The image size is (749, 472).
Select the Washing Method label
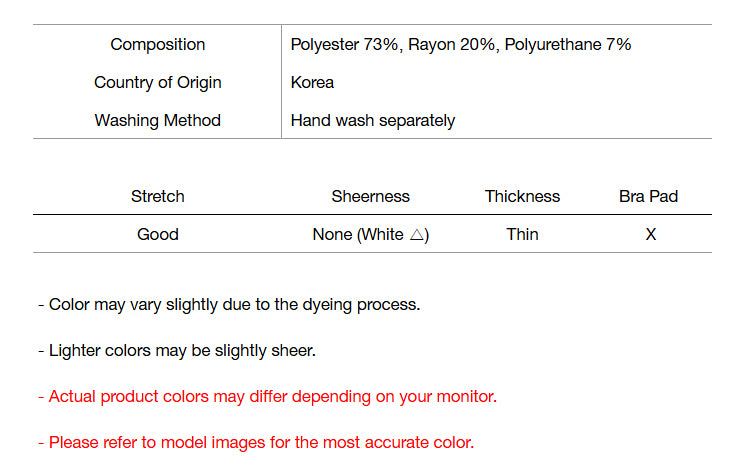158,120
